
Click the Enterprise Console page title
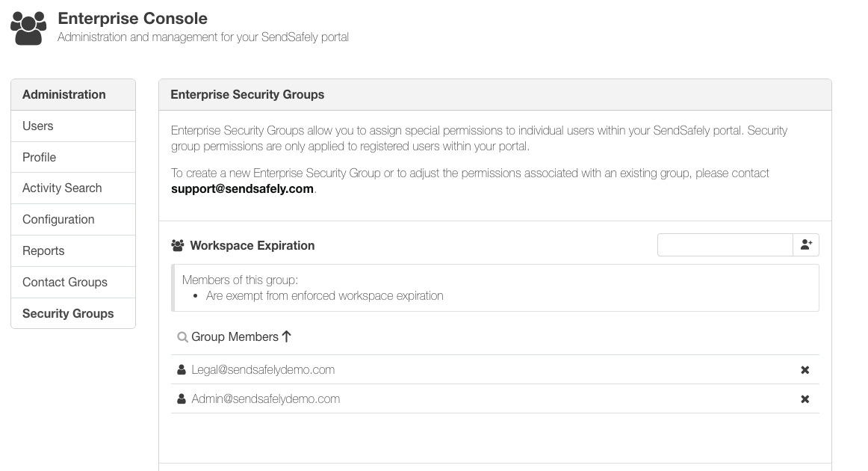[133, 18]
